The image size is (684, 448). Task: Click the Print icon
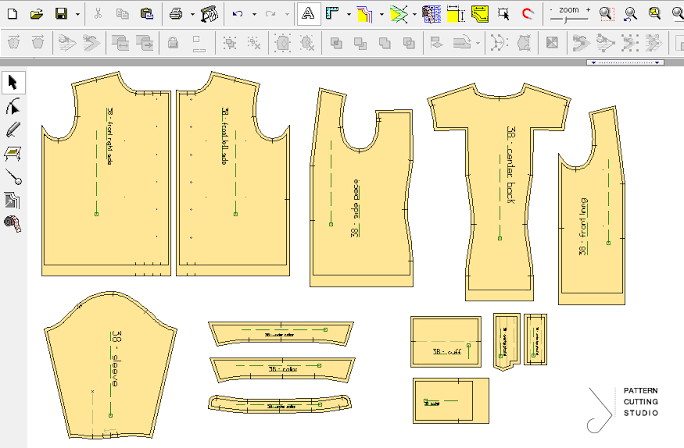click(176, 14)
